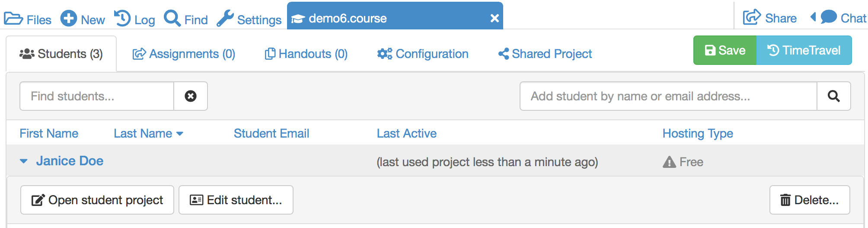Click the Delete... student button

(810, 200)
